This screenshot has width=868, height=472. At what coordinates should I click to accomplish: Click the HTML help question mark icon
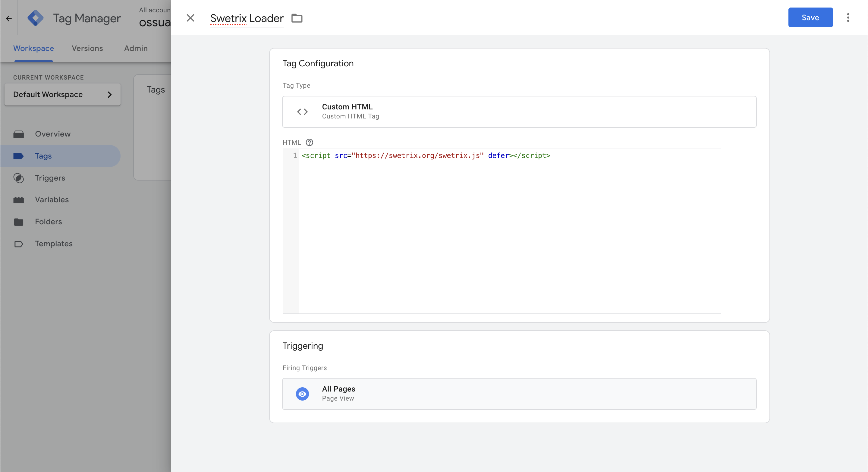(x=309, y=143)
